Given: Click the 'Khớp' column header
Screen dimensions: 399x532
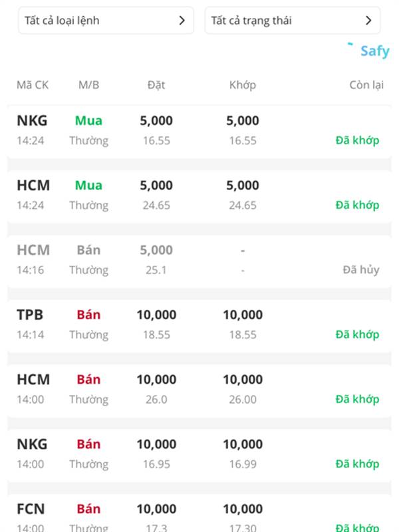Looking at the screenshot, I should pyautogui.click(x=242, y=85).
